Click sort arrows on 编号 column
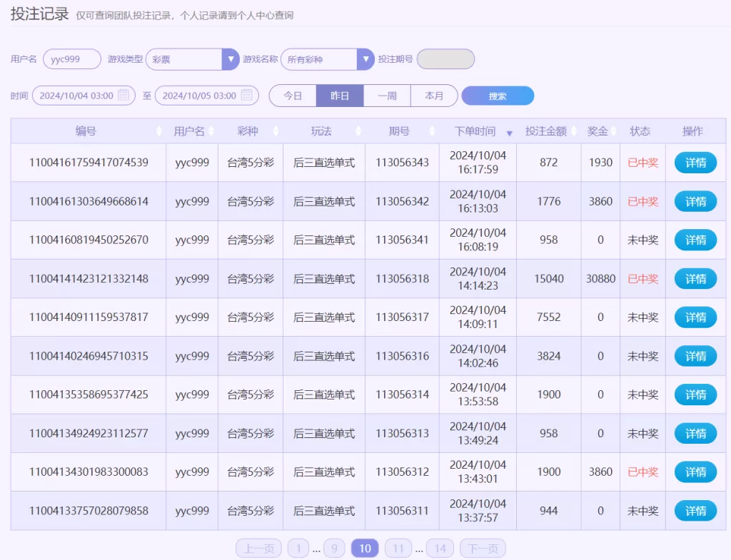731x560 pixels. click(x=159, y=131)
